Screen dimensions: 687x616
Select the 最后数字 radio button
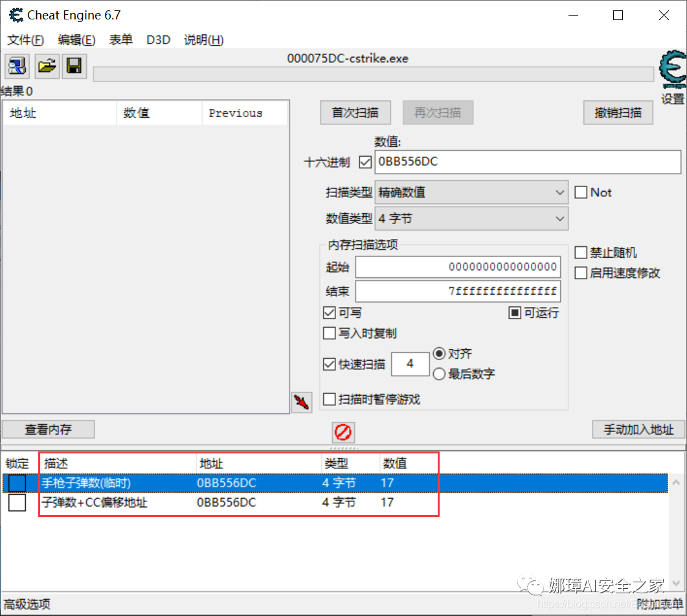click(439, 374)
